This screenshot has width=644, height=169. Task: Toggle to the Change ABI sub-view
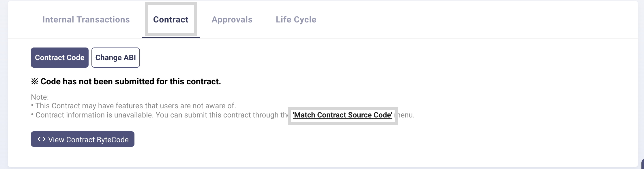point(115,58)
